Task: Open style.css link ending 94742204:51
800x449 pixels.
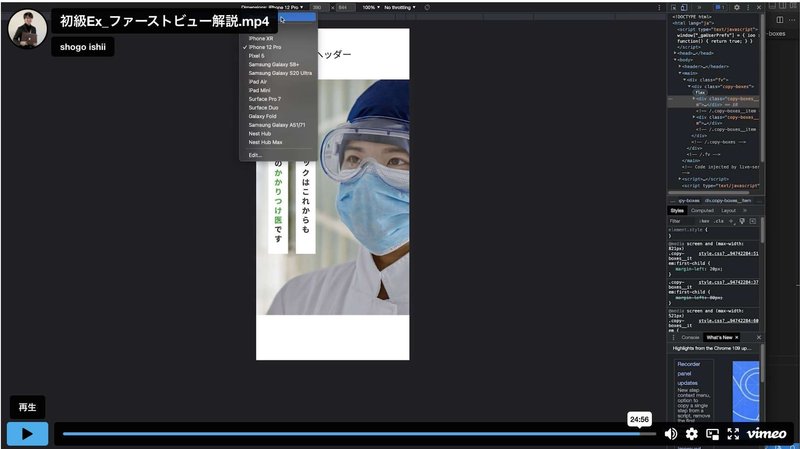Action: coord(729,254)
